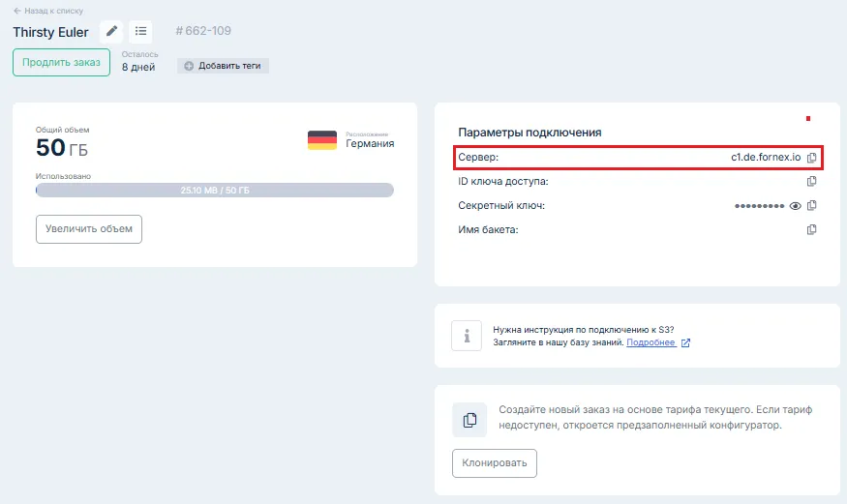Viewport: 847px width, 504px height.
Task: Click the pencil icon to rename Thirsty Euler
Action: [112, 31]
